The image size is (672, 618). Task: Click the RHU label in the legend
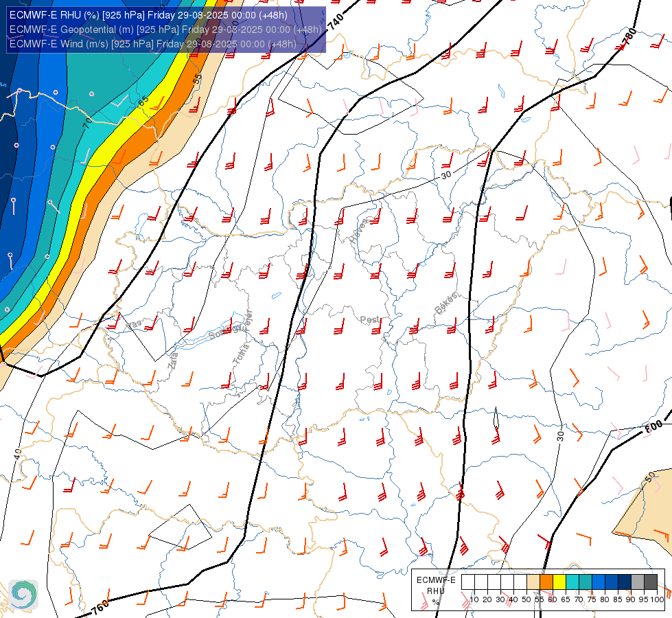coord(436,591)
